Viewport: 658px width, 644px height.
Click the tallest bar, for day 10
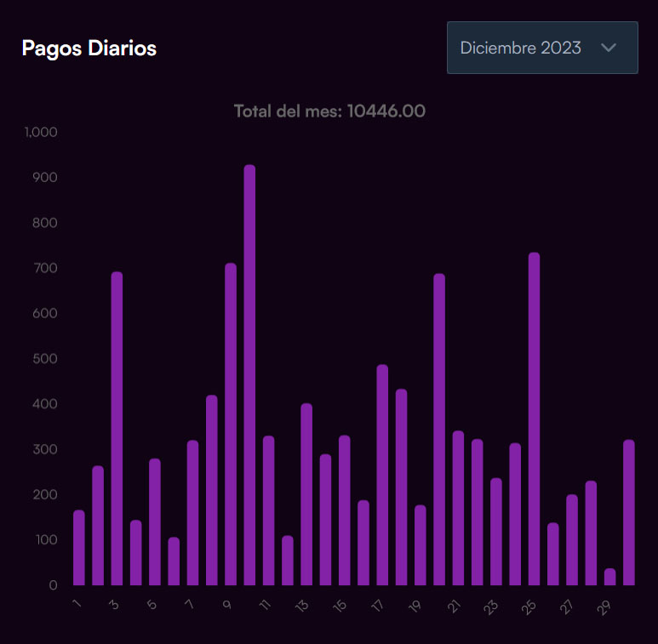click(249, 374)
